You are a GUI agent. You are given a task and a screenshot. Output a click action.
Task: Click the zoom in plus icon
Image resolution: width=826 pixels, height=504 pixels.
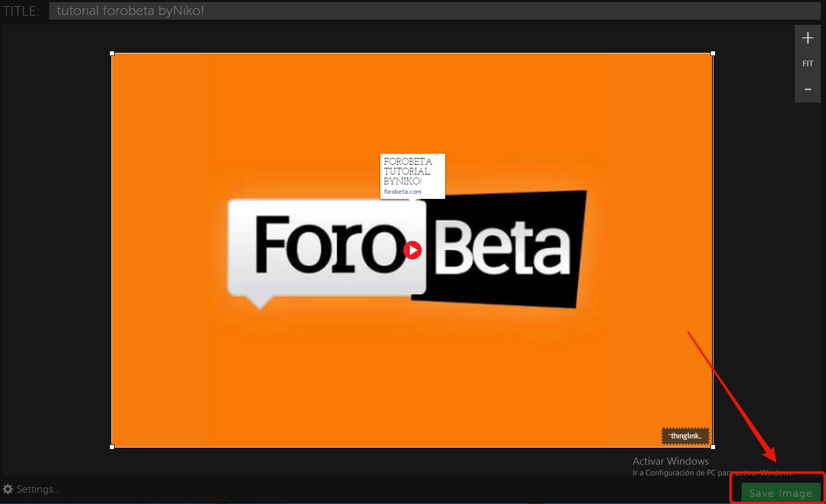click(x=807, y=38)
